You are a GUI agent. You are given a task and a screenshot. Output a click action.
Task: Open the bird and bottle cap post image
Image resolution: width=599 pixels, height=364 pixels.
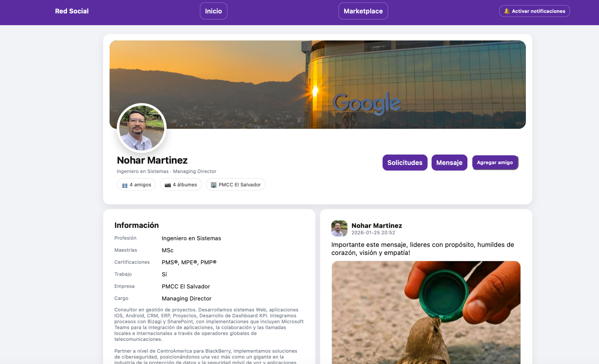tap(426, 313)
